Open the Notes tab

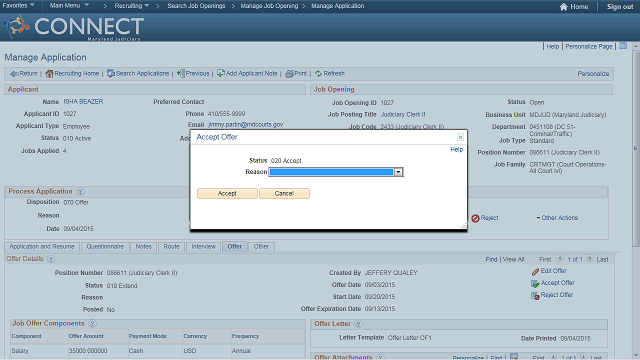click(x=143, y=247)
